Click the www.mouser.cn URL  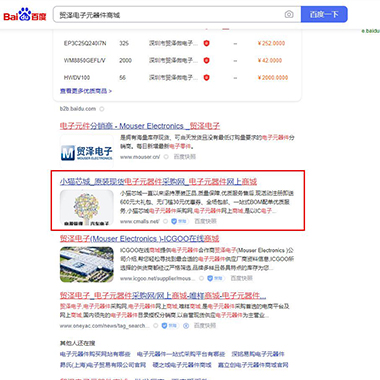(x=140, y=157)
